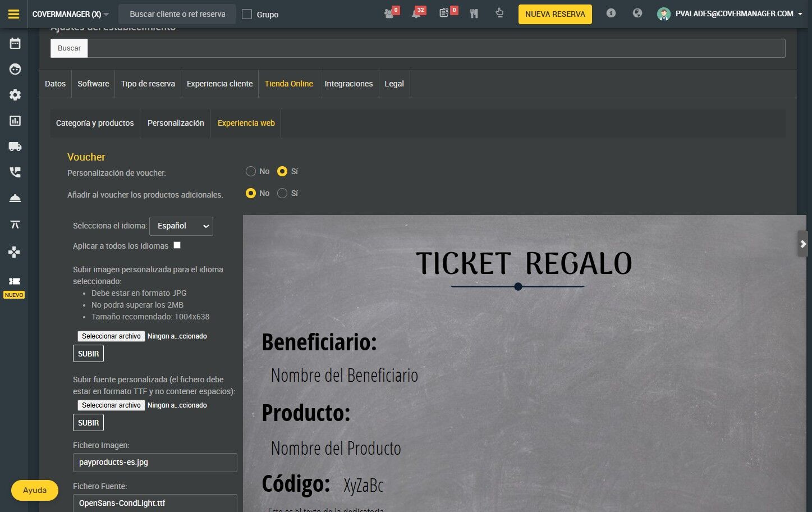Open the users notifications icon with badge 0

coord(389,13)
